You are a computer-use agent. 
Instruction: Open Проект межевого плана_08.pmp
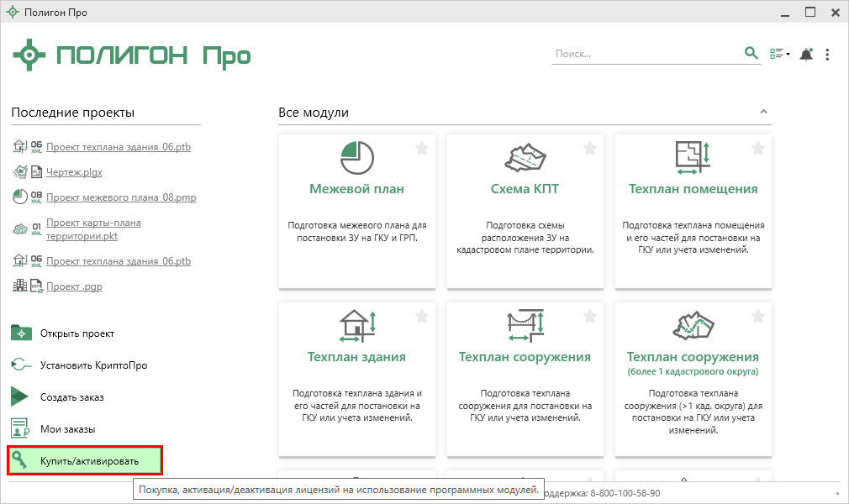(x=121, y=197)
